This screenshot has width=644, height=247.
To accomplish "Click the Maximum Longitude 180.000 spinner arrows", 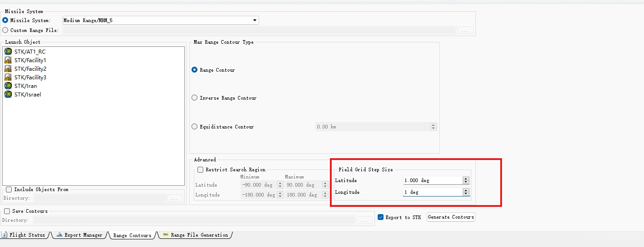I will coord(325,195).
